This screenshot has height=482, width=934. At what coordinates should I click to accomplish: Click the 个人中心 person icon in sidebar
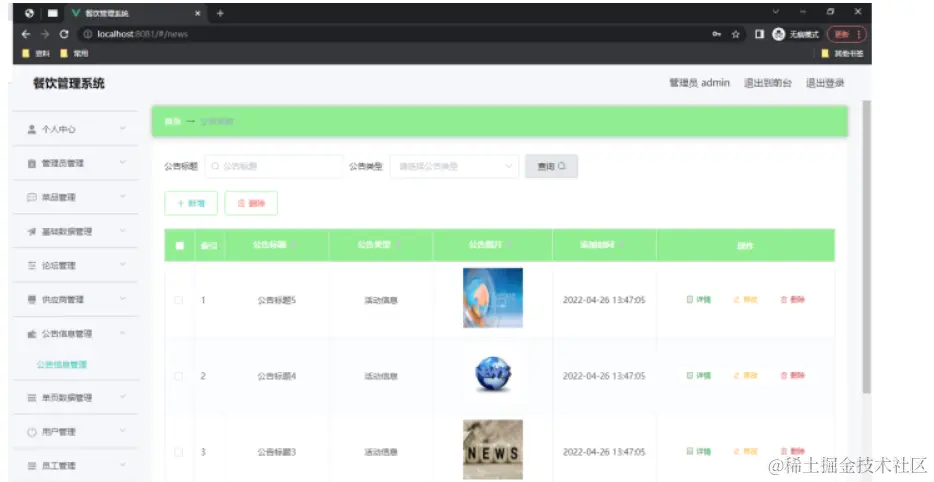click(x=32, y=129)
